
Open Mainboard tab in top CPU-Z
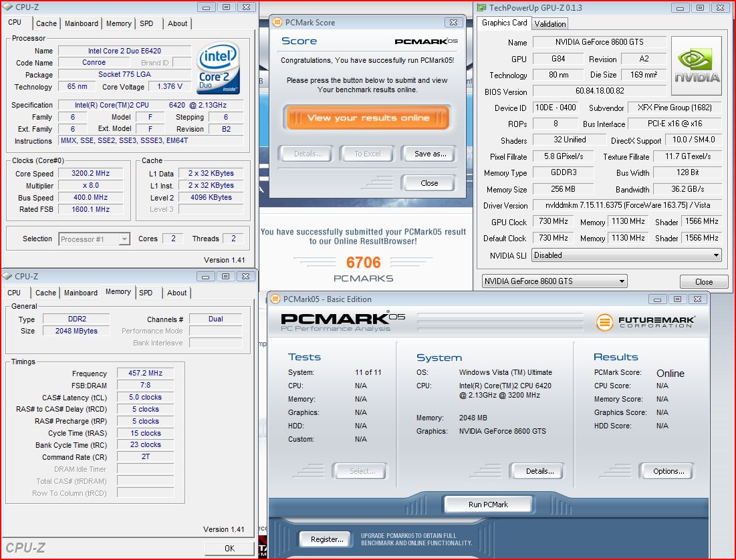81,23
